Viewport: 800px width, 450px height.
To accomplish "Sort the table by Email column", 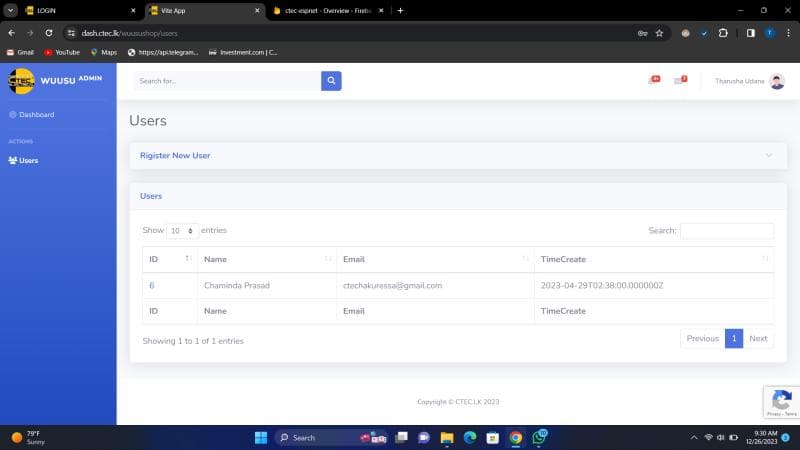I will 434,259.
